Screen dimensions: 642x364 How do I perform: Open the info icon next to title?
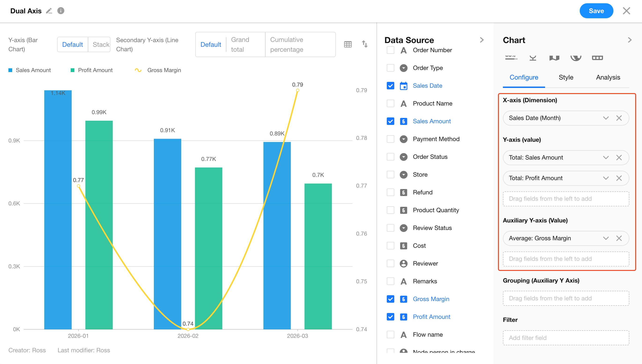tap(61, 11)
